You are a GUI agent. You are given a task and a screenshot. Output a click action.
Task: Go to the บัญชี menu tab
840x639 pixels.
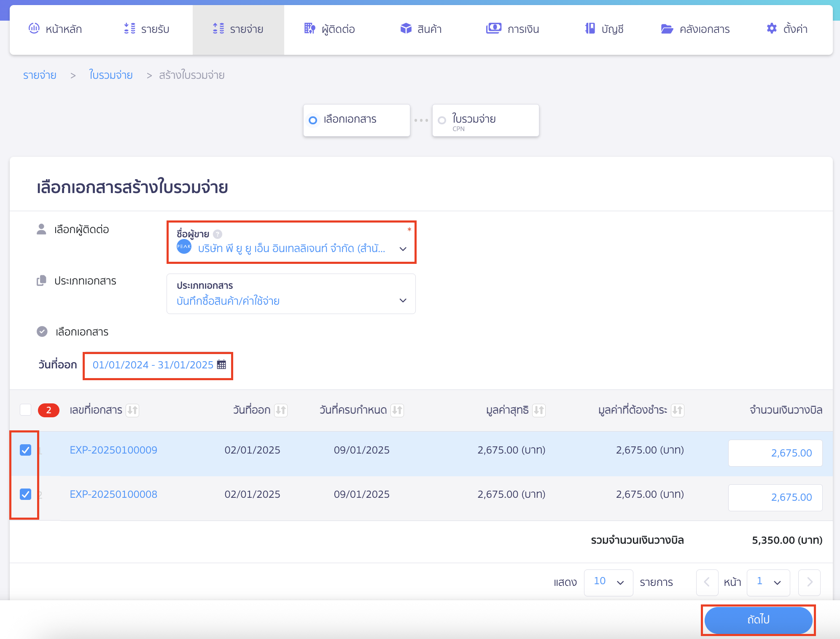point(604,29)
